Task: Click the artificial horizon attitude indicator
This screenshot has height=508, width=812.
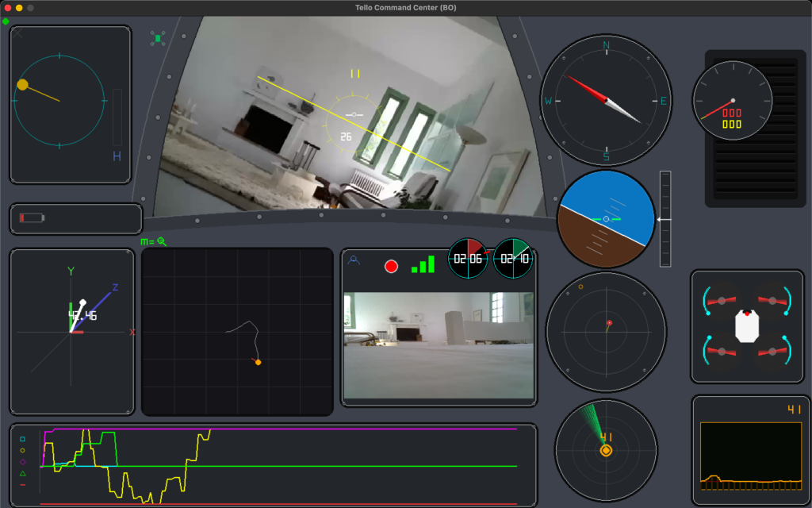Action: click(607, 219)
